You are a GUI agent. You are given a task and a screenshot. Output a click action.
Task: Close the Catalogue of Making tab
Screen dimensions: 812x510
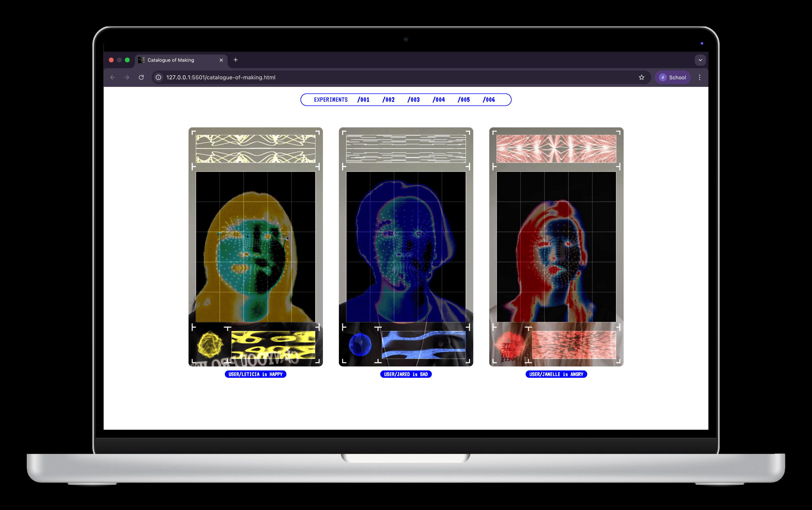click(221, 60)
